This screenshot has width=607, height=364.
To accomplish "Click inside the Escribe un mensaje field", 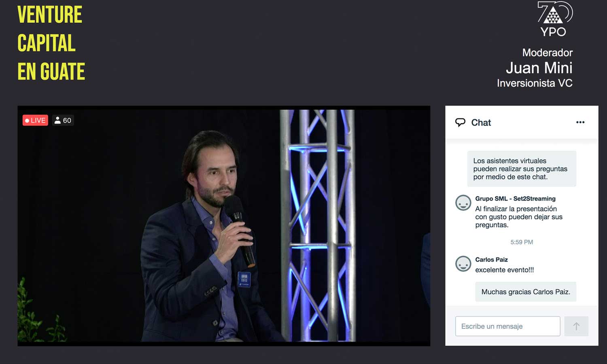I will 507,326.
